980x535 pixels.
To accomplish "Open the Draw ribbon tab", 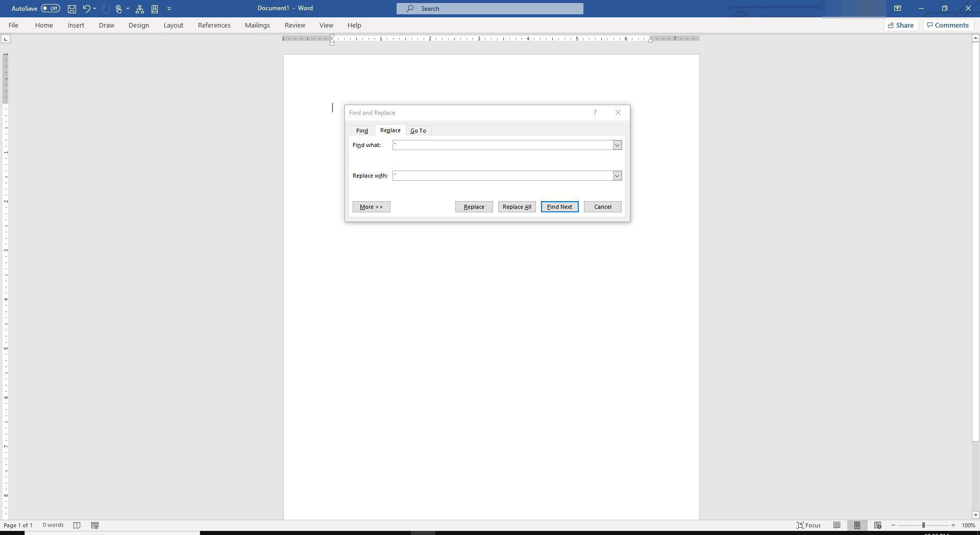I will [x=107, y=25].
